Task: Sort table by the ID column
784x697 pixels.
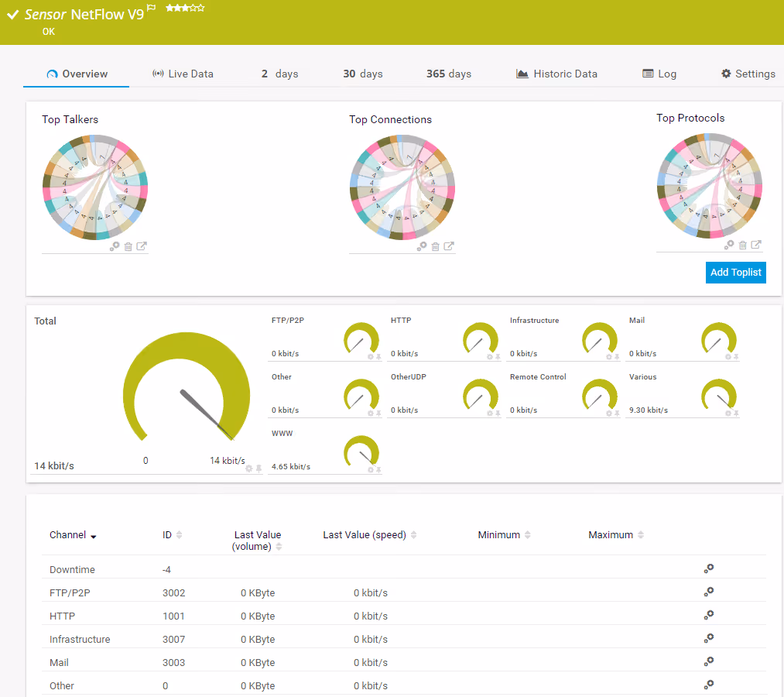Action: coord(177,534)
